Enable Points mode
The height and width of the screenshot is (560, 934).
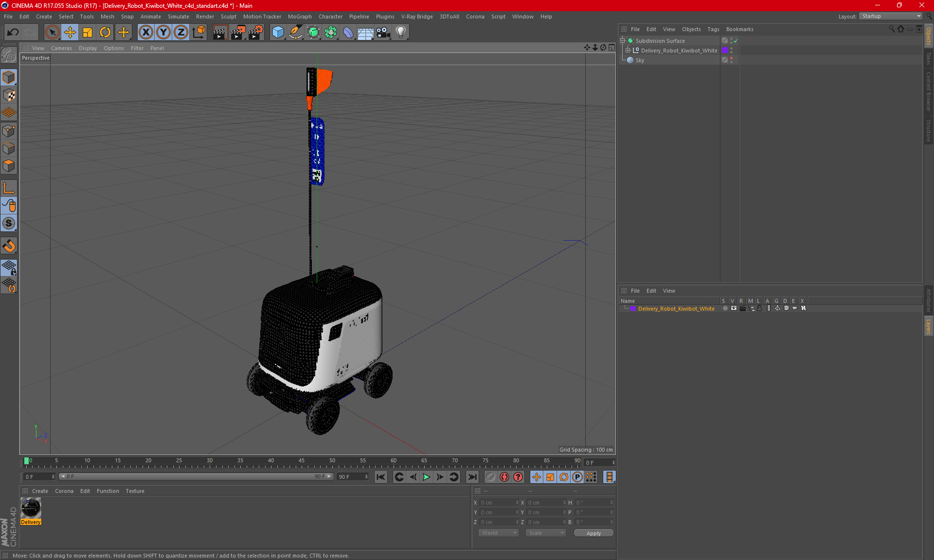pos(9,131)
